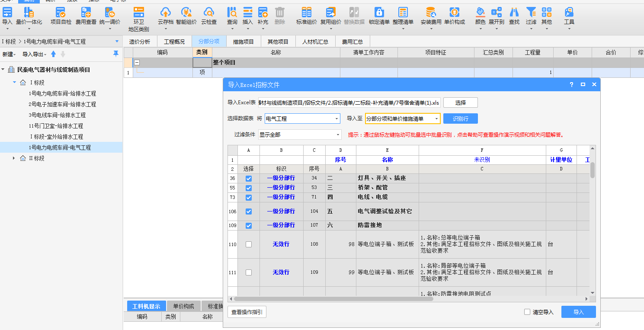Open the 导入导出 dropdown
The width and height of the screenshot is (644, 330).
pos(34,54)
